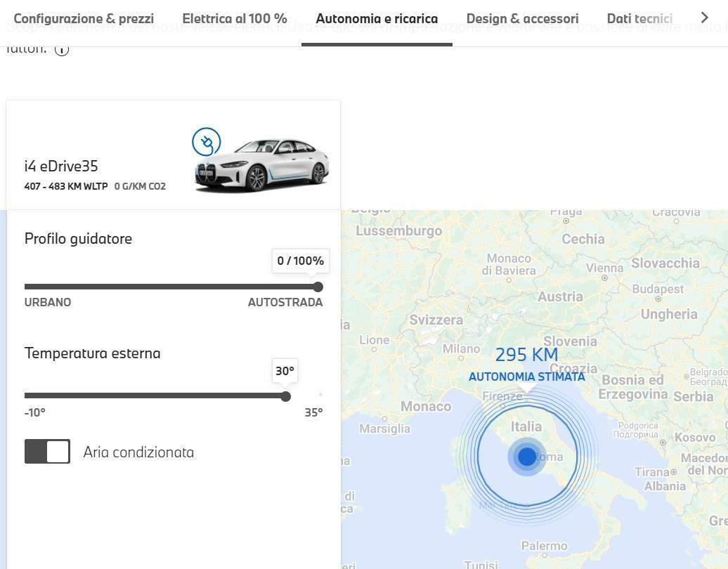The width and height of the screenshot is (728, 569).
Task: Click Milano on the map
Action: click(x=461, y=348)
